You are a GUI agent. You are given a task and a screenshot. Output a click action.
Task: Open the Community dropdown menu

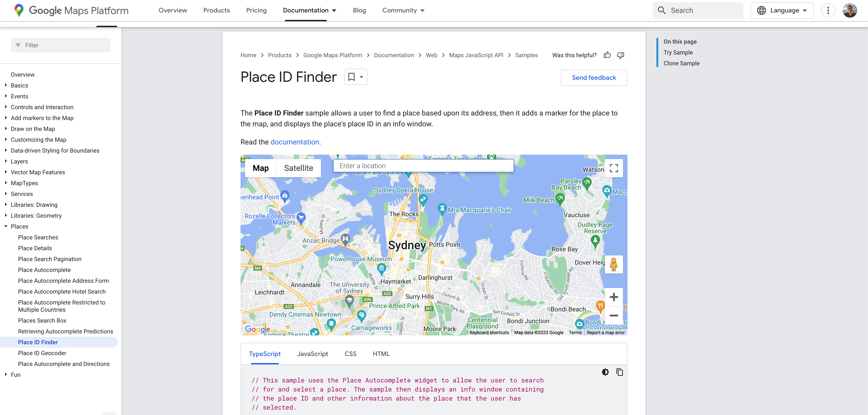pos(403,10)
